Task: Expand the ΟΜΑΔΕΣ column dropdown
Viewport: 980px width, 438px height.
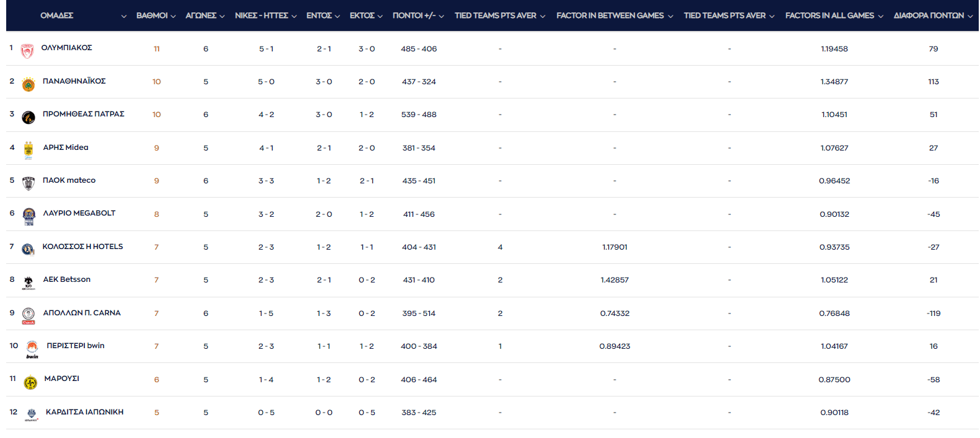Action: coord(123,16)
